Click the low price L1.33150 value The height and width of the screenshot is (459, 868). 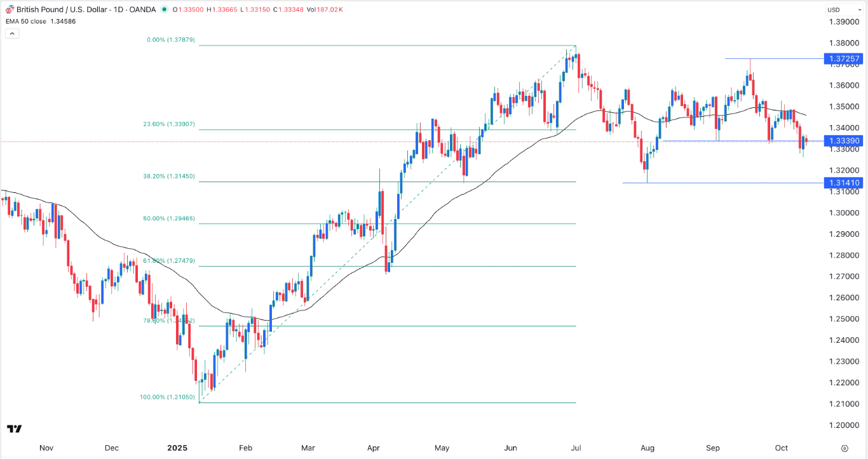click(x=255, y=10)
